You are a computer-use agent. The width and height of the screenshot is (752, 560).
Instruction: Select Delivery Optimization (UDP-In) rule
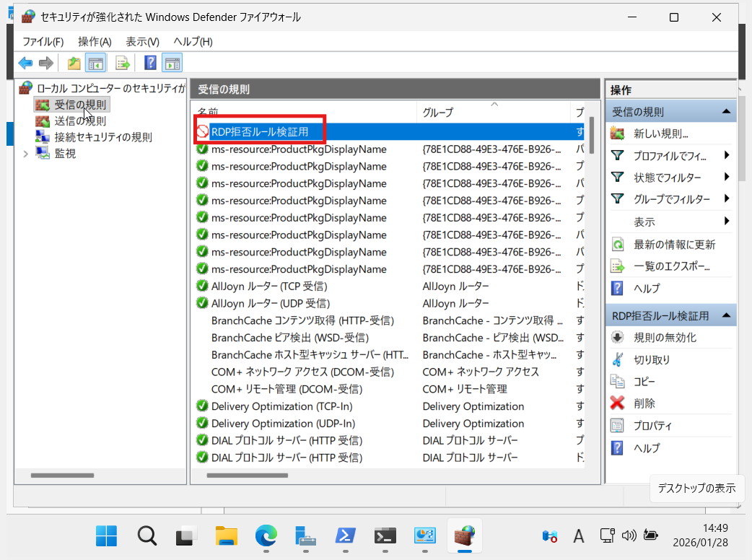390,424
